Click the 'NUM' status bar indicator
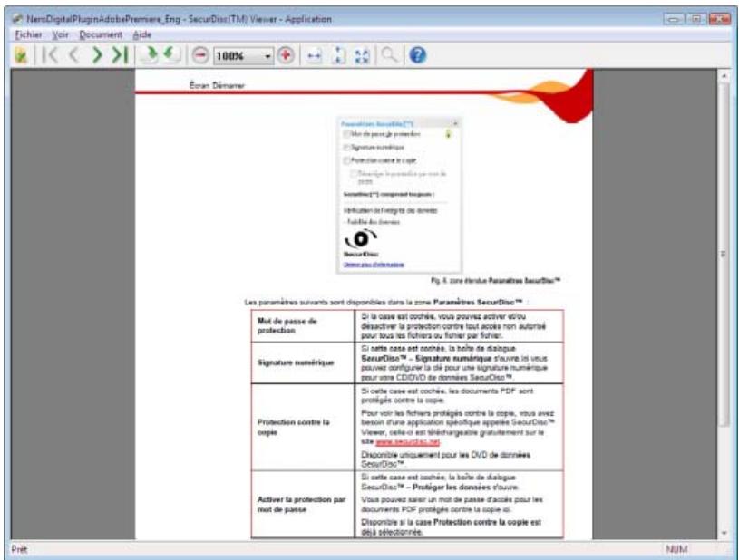Viewport: 739px width, 560px height. tap(676, 549)
